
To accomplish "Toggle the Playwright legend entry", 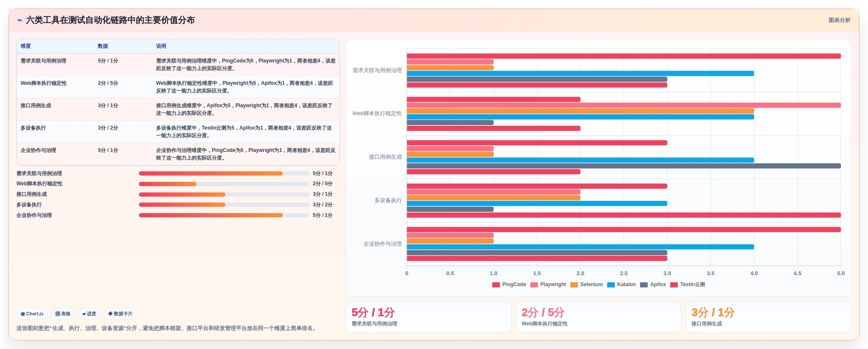I will (548, 284).
